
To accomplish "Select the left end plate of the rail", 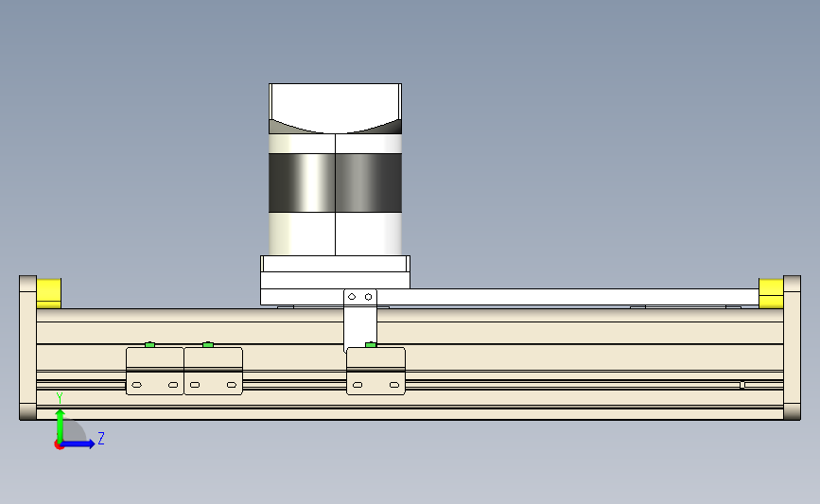I will pos(27,348).
